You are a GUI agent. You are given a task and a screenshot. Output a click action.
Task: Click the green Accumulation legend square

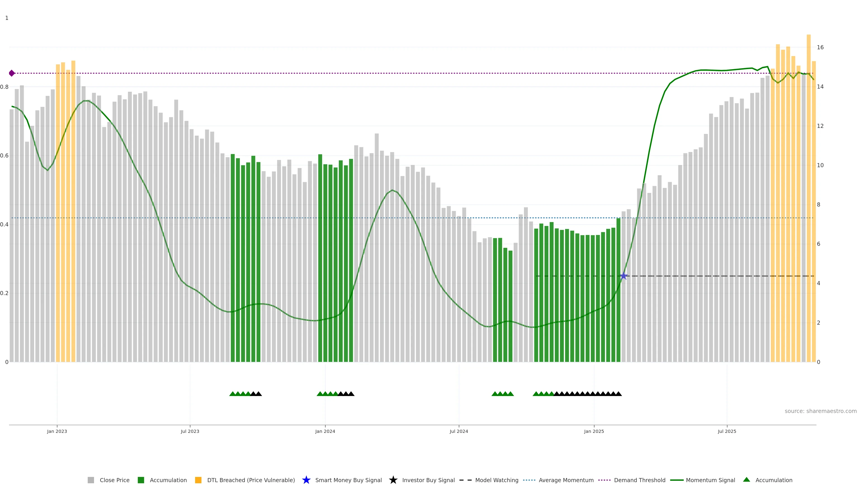point(141,480)
